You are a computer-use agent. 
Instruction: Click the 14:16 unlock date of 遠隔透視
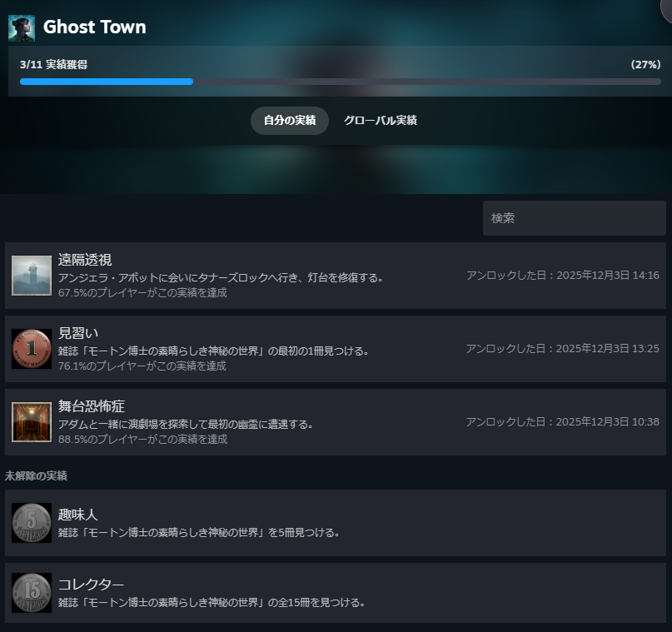[x=562, y=276]
